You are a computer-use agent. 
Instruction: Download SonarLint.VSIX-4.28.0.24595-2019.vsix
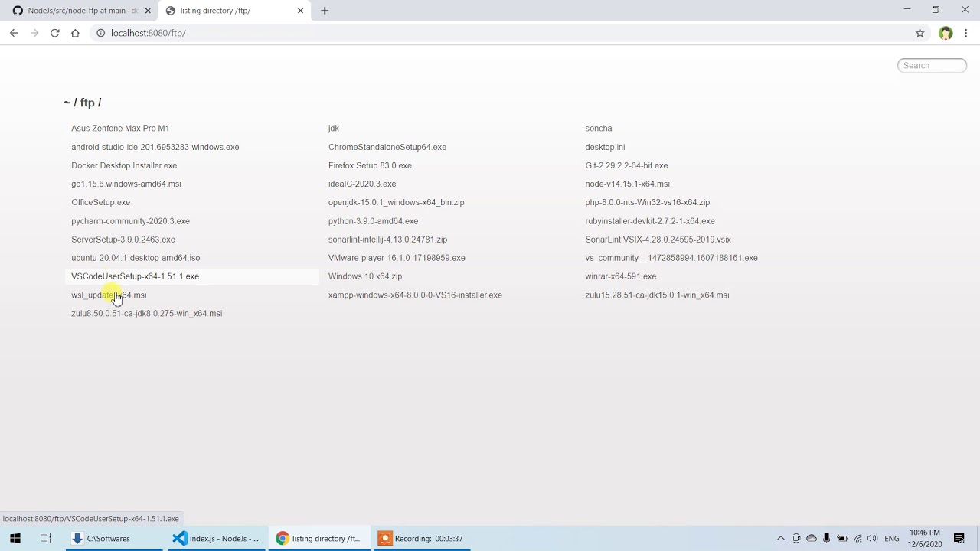click(658, 240)
